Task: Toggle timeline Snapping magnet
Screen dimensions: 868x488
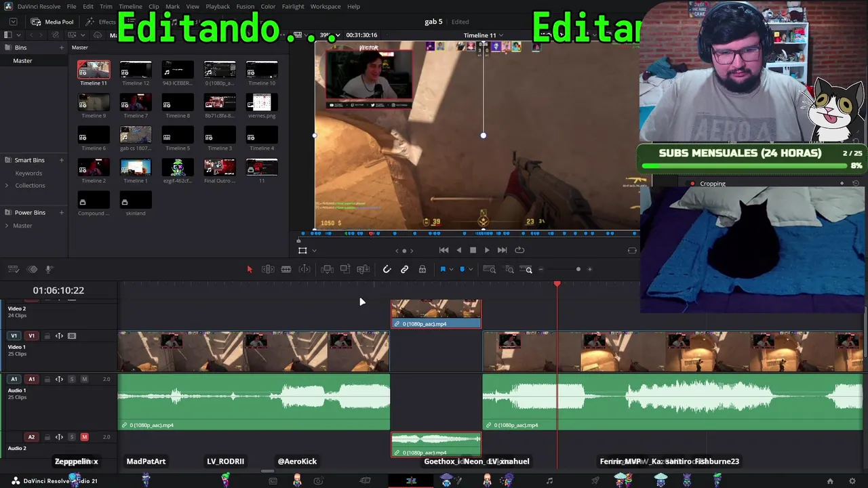Action: tap(387, 269)
